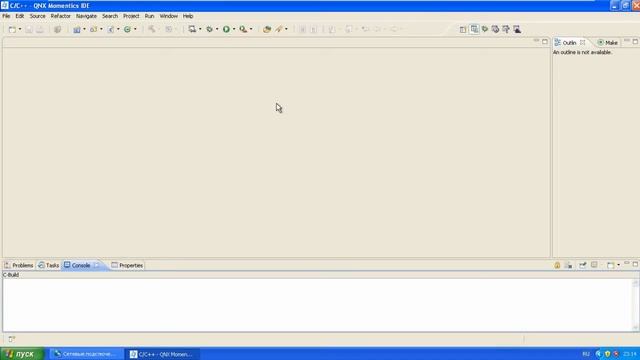Expand the New class dropdown arrow
This screenshot has width=640, height=360.
pyautogui.click(x=135, y=29)
